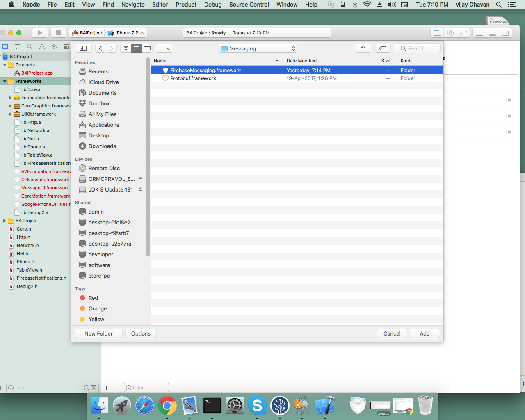
Task: Open the symbol navigator icon
Action: pos(17,47)
